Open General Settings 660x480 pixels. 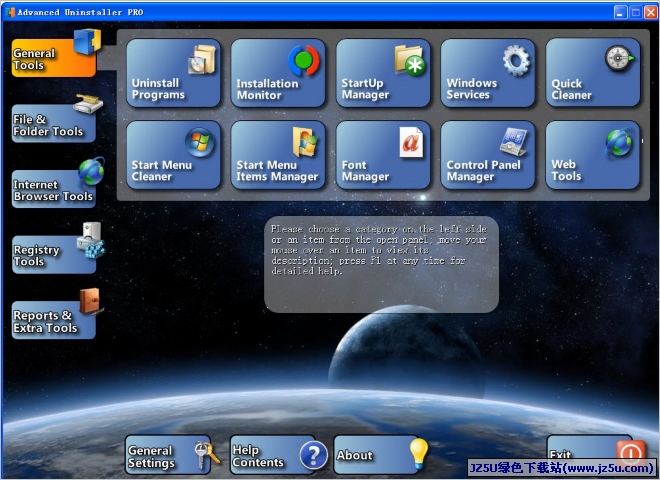point(168,455)
